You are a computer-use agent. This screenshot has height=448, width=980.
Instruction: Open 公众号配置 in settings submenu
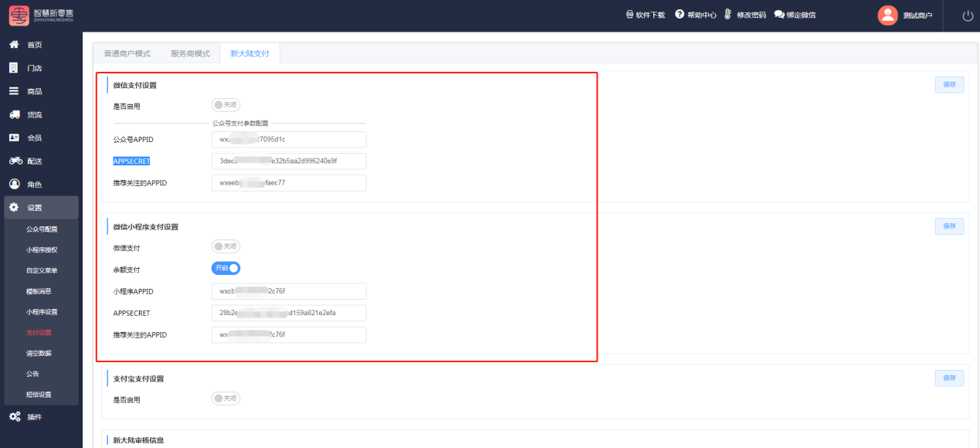tap(42, 229)
